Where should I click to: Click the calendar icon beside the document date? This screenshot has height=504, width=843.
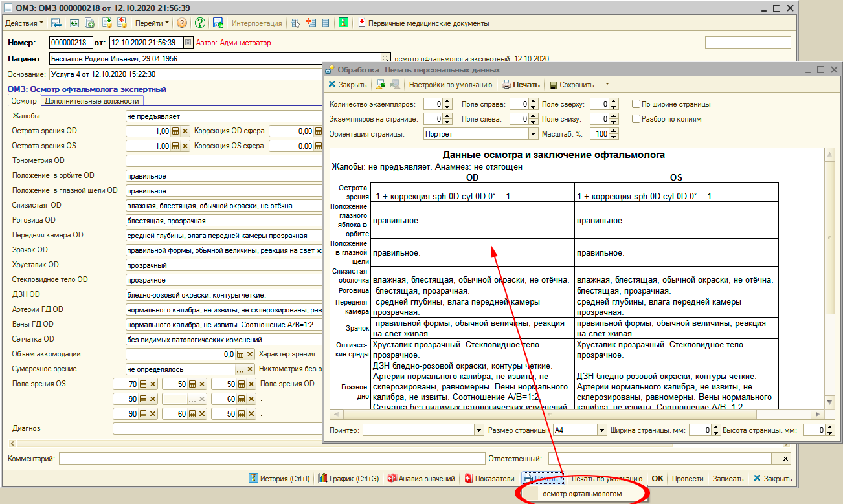click(188, 43)
